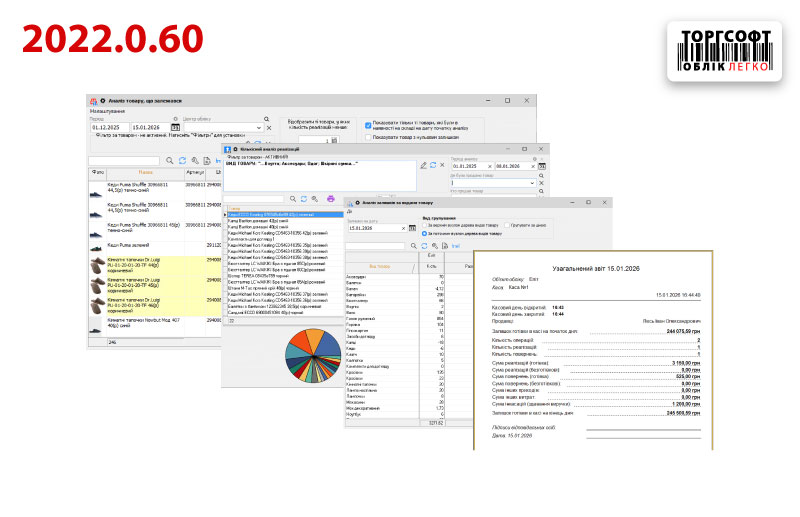Open calendar beside Залишки на дату field
The image size is (800, 517).
[412, 228]
